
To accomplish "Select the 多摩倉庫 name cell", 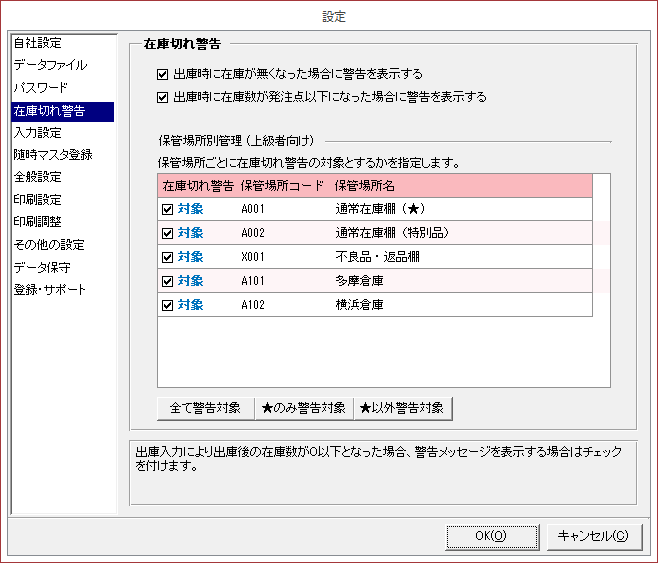I will tap(360, 281).
